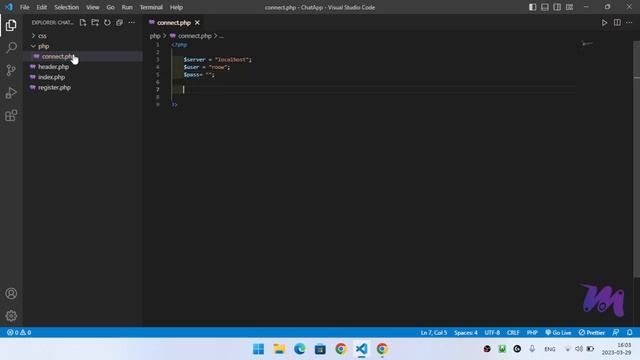Click the editor vertical scrollbar

coord(636,159)
